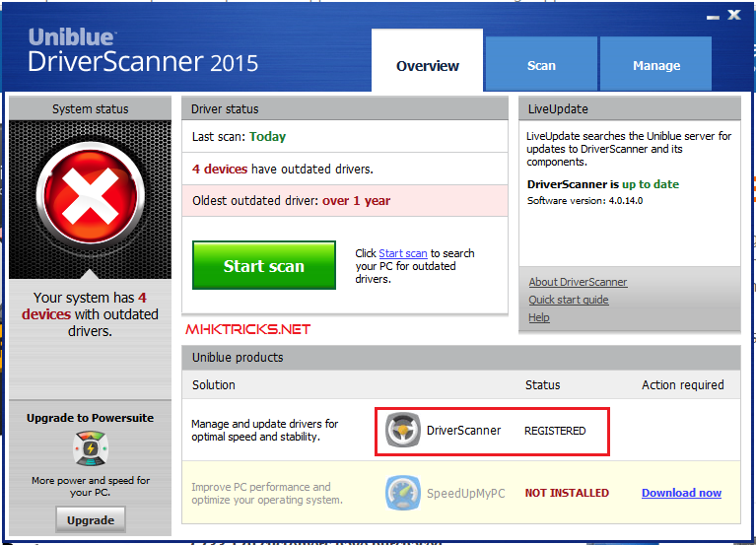The image size is (756, 545).
Task: Click the Upgrade button
Action: [x=91, y=520]
